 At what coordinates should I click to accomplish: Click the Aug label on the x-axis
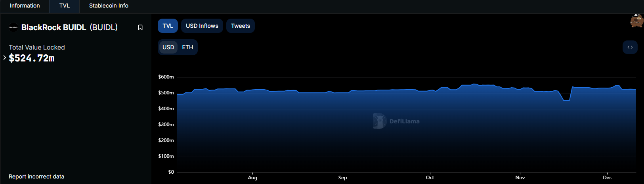click(x=252, y=178)
